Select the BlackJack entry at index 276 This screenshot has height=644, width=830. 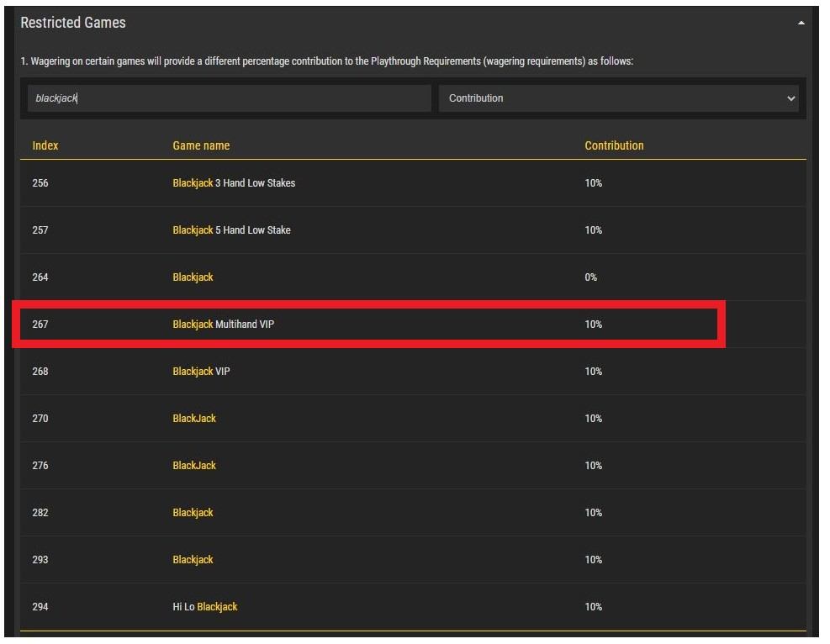pos(194,466)
